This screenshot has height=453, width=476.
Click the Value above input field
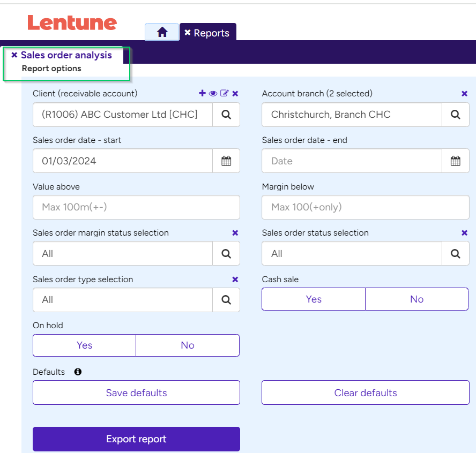136,207
